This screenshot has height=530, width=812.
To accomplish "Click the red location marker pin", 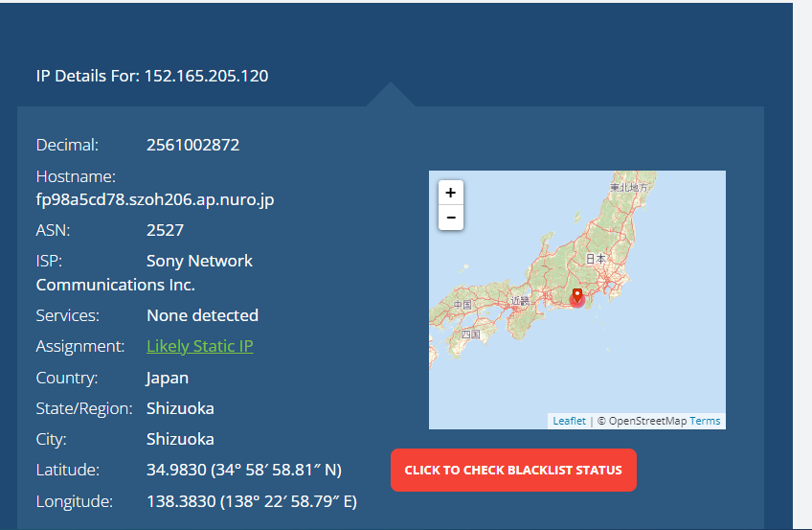I will [x=576, y=296].
